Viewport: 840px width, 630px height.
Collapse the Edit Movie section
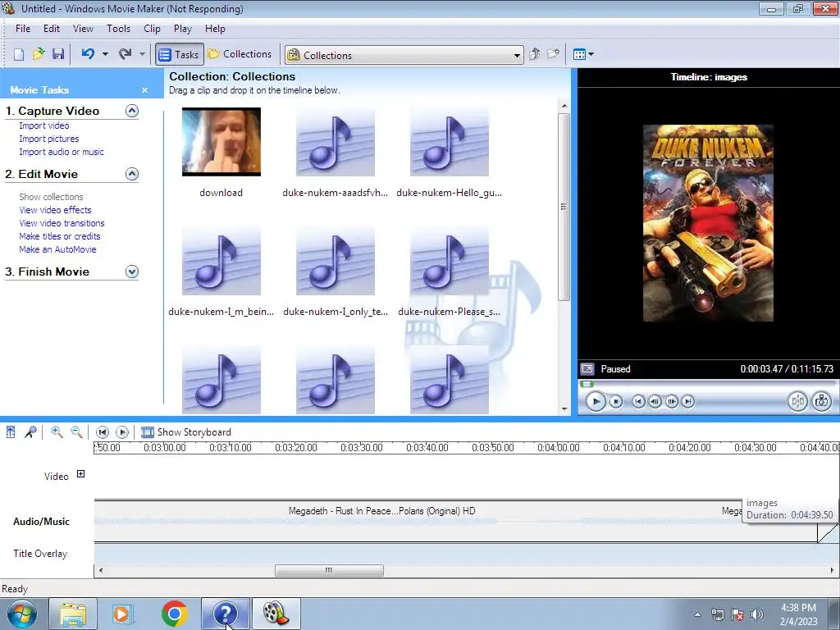(132, 174)
